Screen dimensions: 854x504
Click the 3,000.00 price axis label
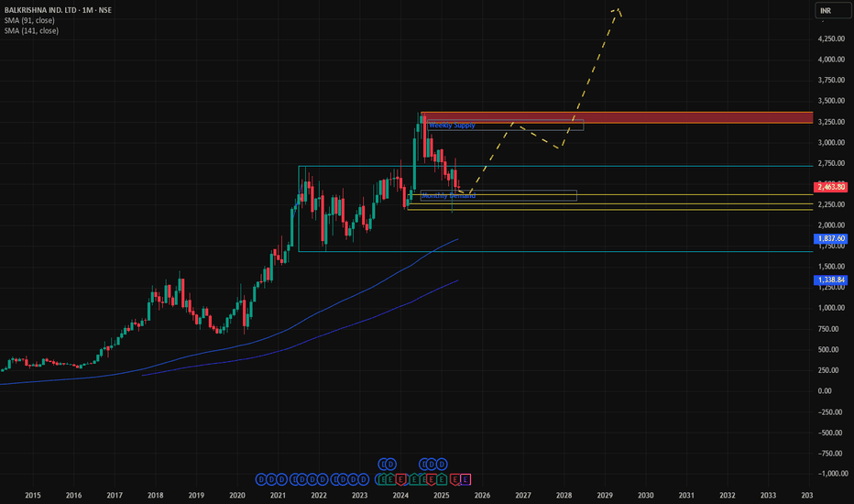point(831,142)
